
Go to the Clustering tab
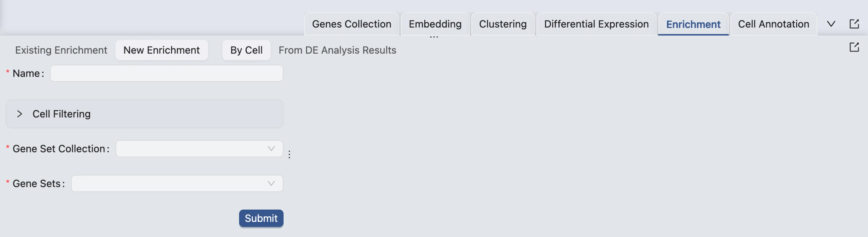502,24
